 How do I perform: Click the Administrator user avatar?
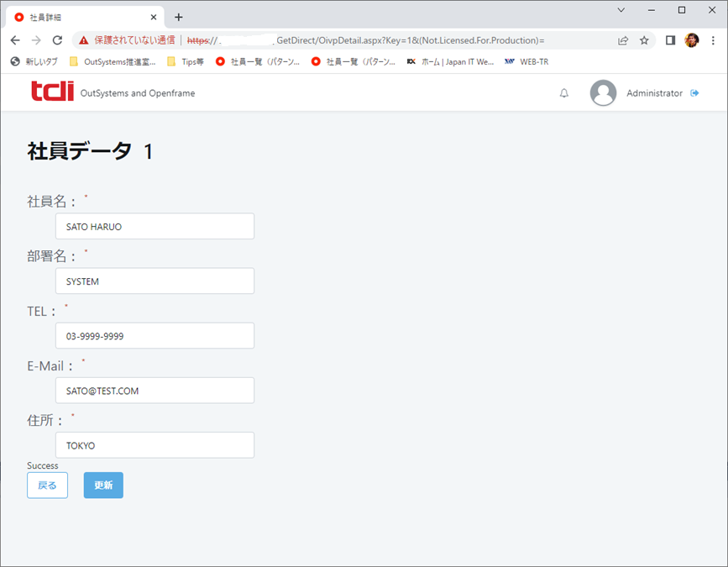(x=603, y=93)
